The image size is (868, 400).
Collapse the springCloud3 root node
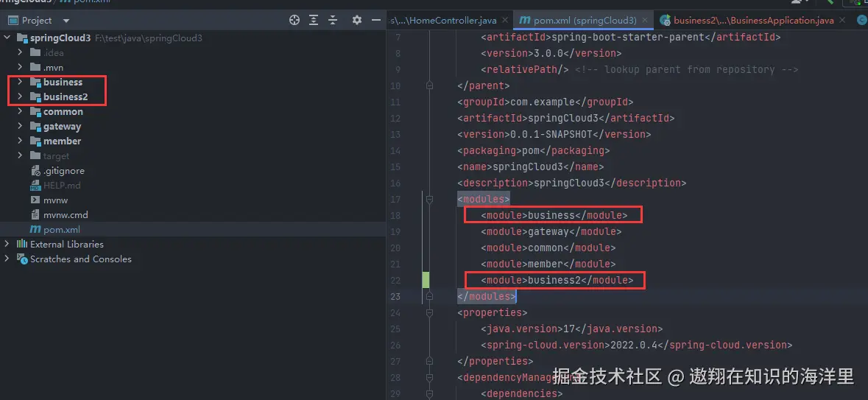point(7,38)
